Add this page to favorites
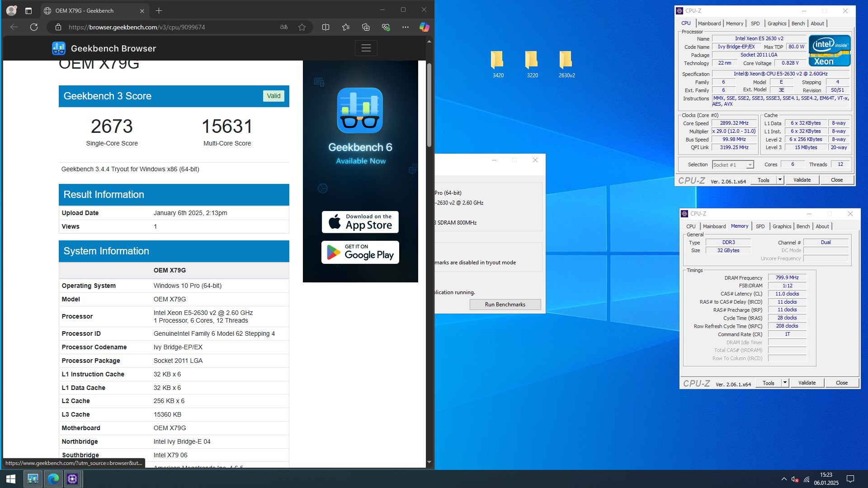Image resolution: width=868 pixels, height=488 pixels. (x=302, y=27)
